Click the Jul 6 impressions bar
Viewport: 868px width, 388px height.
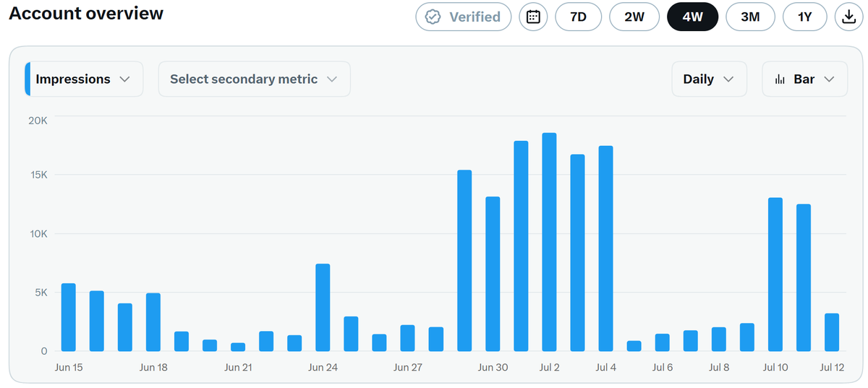(x=663, y=342)
